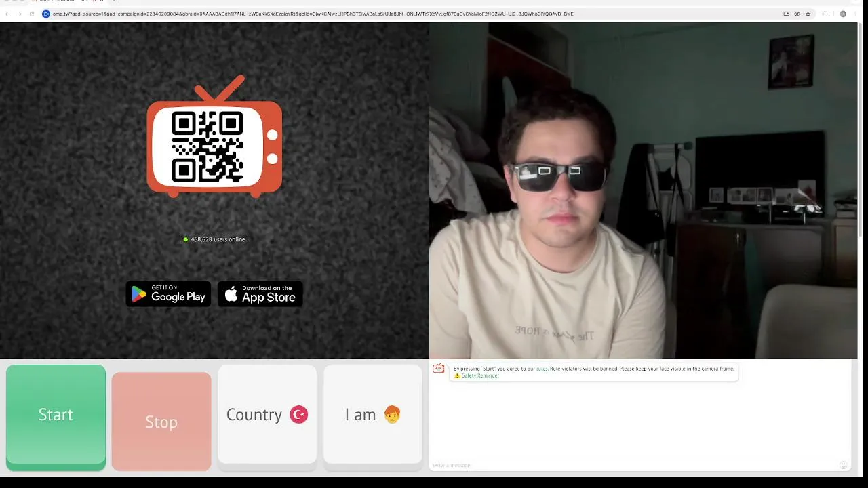Click the red Stop button
This screenshot has height=488, width=868.
[161, 421]
